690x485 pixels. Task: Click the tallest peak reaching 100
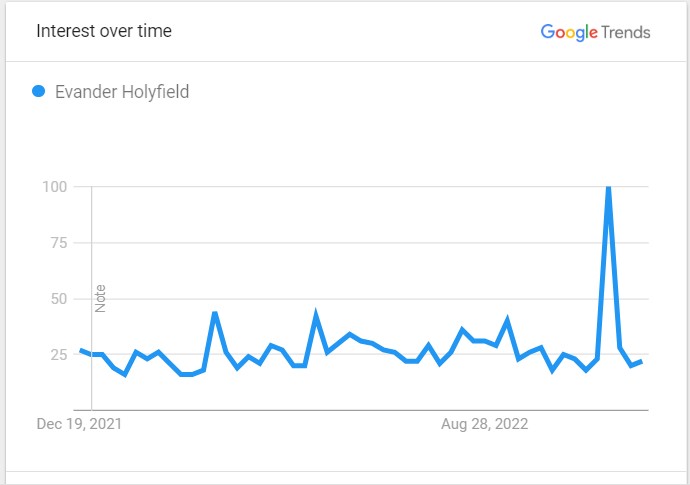click(x=609, y=189)
